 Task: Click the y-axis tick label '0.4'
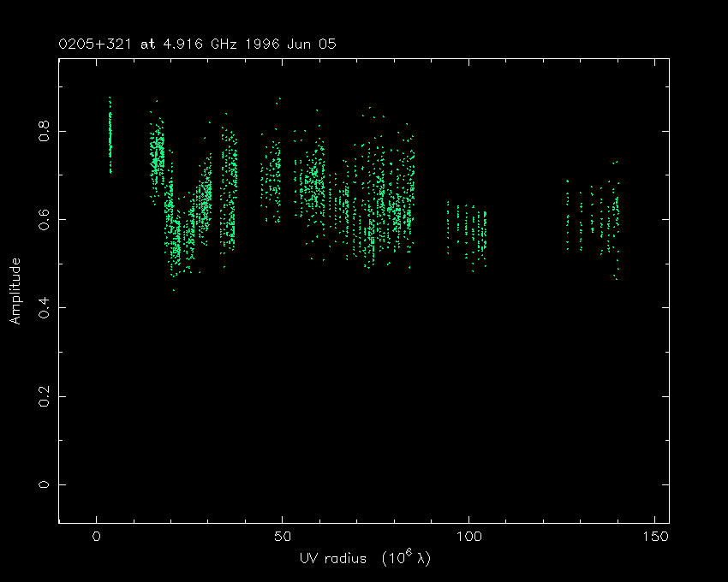point(45,307)
